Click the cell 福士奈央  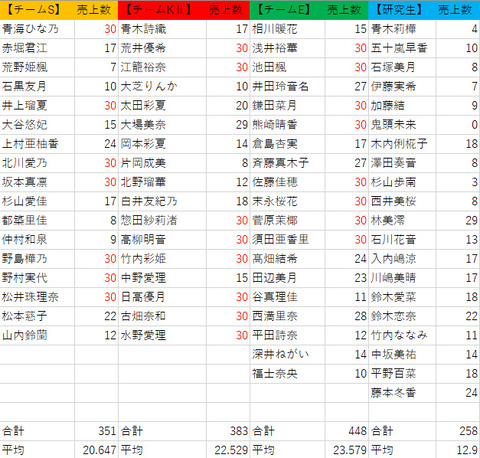[287, 374]
